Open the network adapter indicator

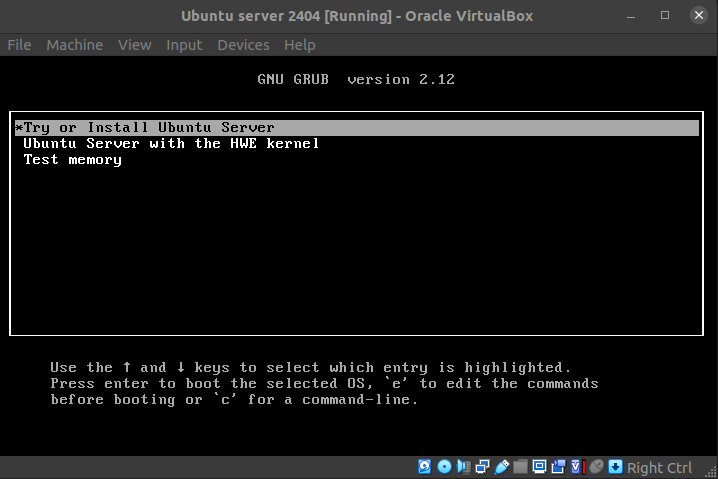[482, 467]
